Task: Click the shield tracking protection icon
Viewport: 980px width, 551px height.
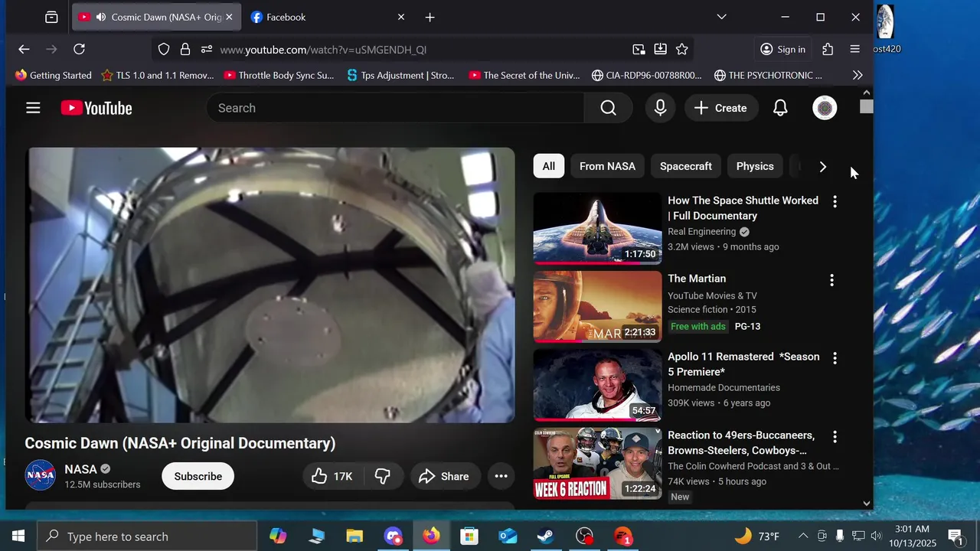Action: [x=163, y=49]
